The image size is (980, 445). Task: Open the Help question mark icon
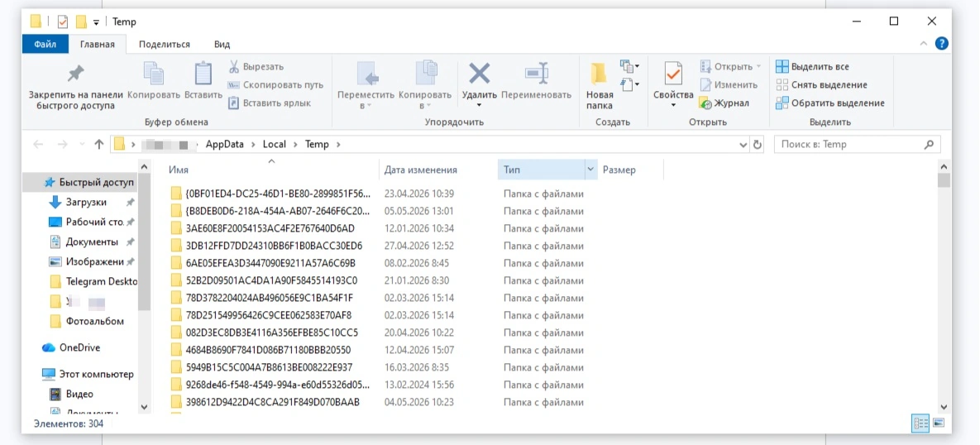pyautogui.click(x=941, y=44)
